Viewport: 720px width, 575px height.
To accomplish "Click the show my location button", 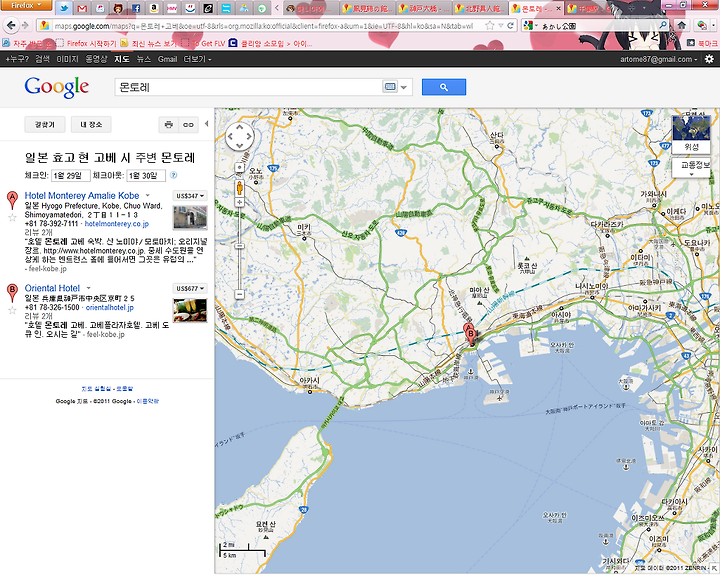I will point(239,167).
